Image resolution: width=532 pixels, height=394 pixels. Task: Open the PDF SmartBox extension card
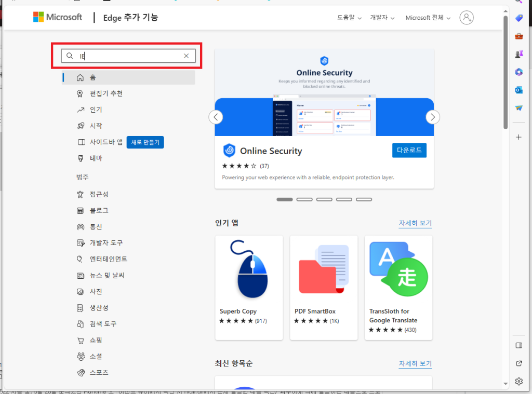[324, 288]
